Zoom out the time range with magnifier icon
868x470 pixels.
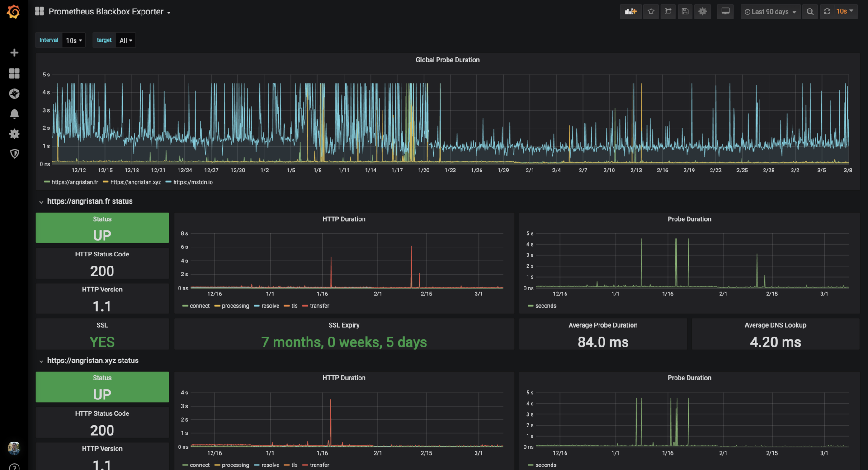[x=810, y=11]
